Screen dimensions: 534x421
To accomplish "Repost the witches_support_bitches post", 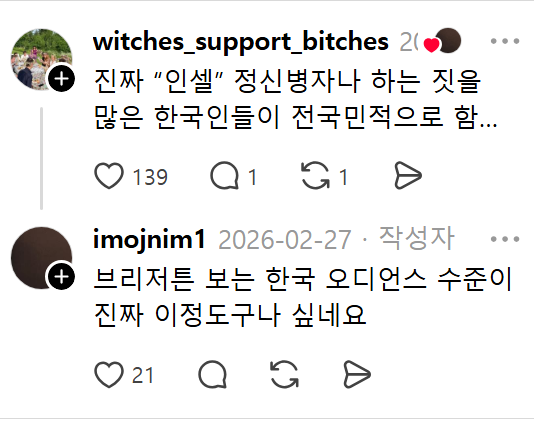I will pyautogui.click(x=315, y=176).
